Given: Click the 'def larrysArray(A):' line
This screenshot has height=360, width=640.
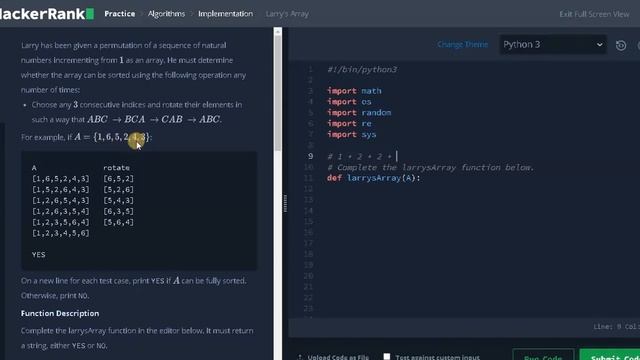Looking at the screenshot, I should tap(373, 178).
